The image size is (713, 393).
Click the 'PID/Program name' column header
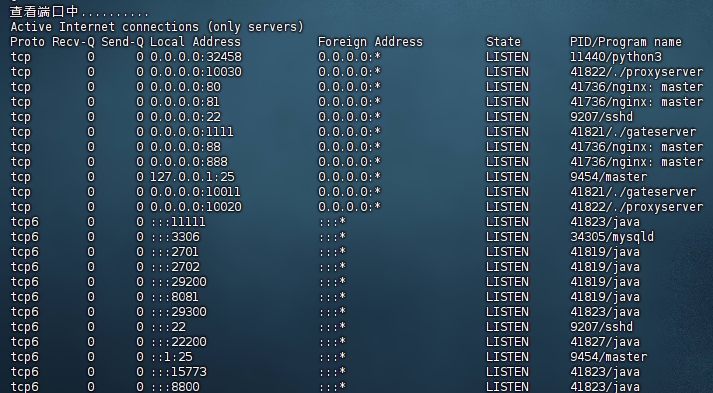(x=626, y=42)
